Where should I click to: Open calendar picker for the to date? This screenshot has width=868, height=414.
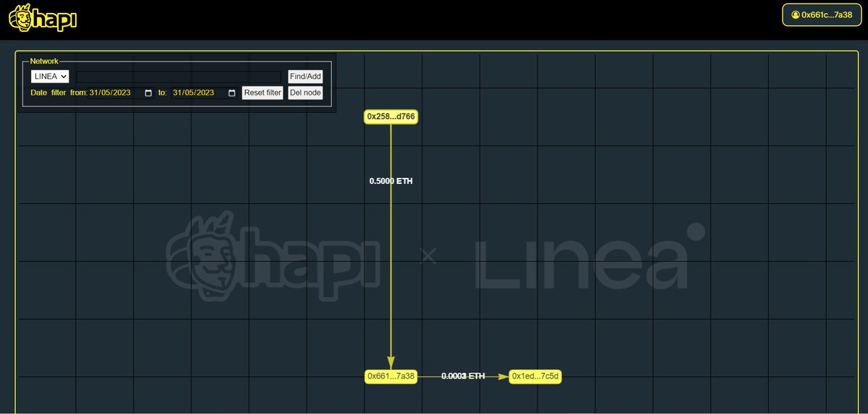tap(232, 93)
